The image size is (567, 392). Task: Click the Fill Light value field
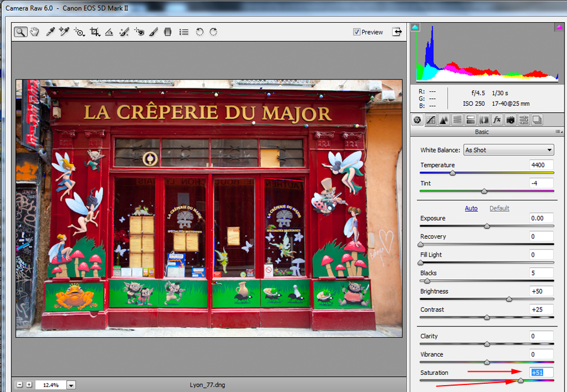541,255
